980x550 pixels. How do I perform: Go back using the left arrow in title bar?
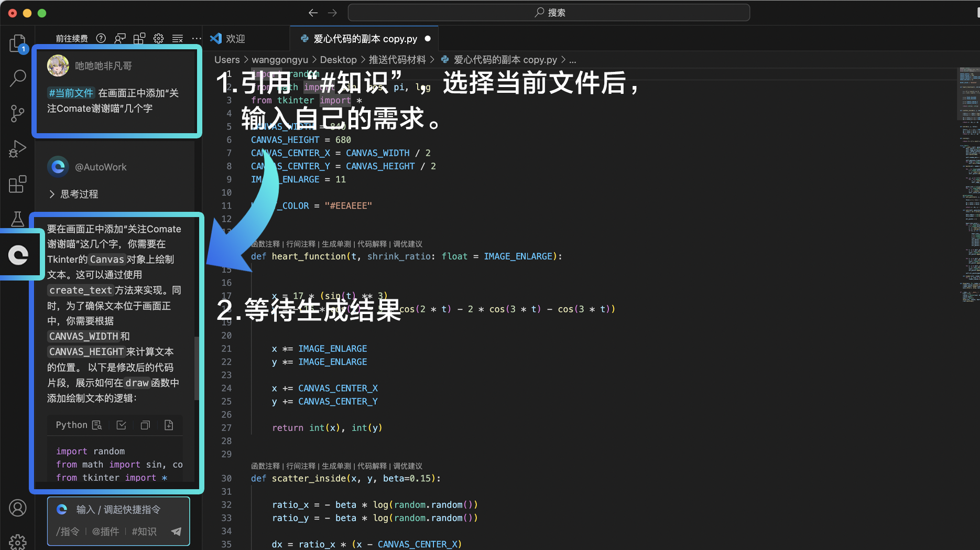click(x=313, y=13)
